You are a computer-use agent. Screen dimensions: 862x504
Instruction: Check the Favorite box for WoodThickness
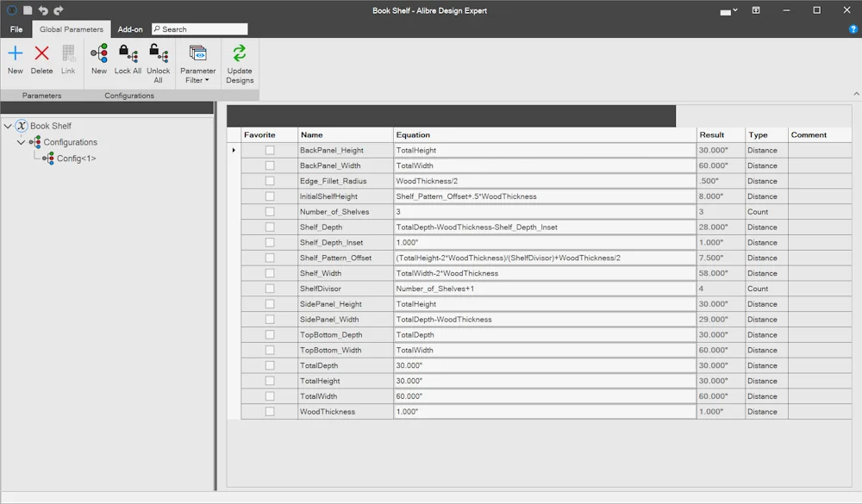269,412
